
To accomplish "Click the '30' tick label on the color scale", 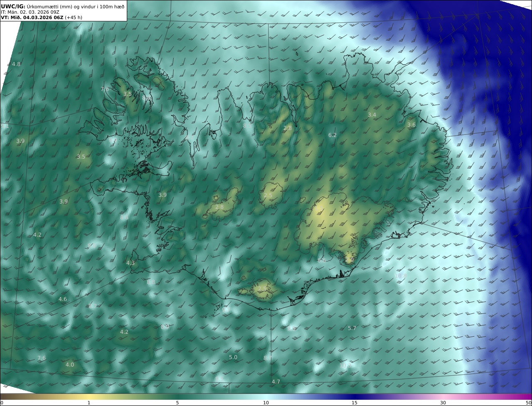I will point(443,403).
